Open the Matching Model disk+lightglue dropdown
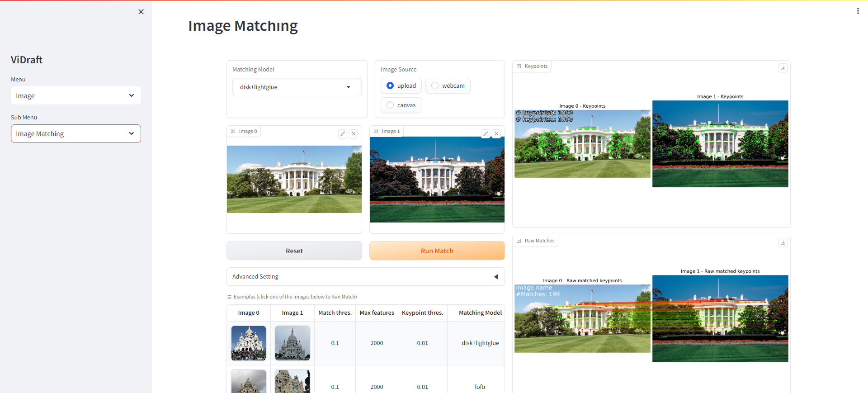868x393 pixels. click(297, 87)
